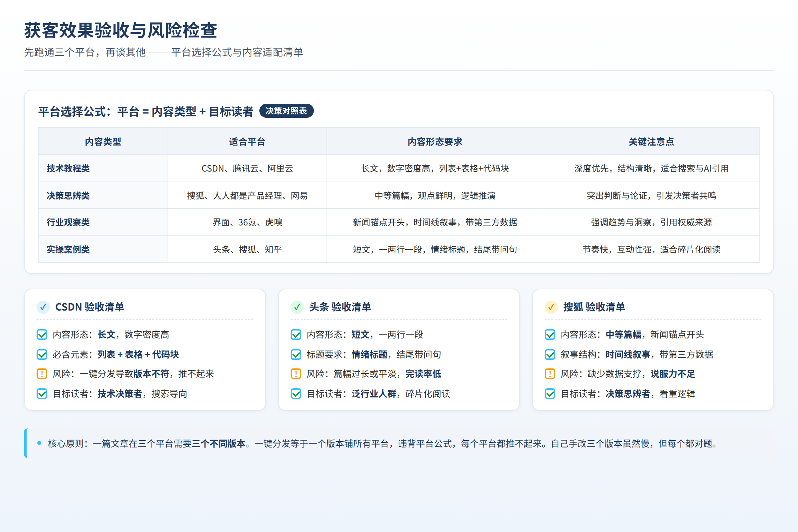Click the blue bullet before 核心原则

click(x=39, y=443)
